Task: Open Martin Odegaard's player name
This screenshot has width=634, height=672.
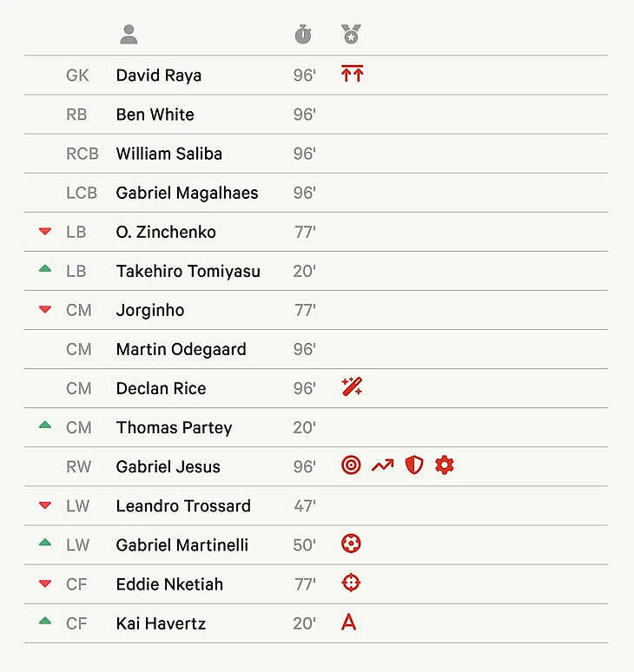Action: [181, 349]
